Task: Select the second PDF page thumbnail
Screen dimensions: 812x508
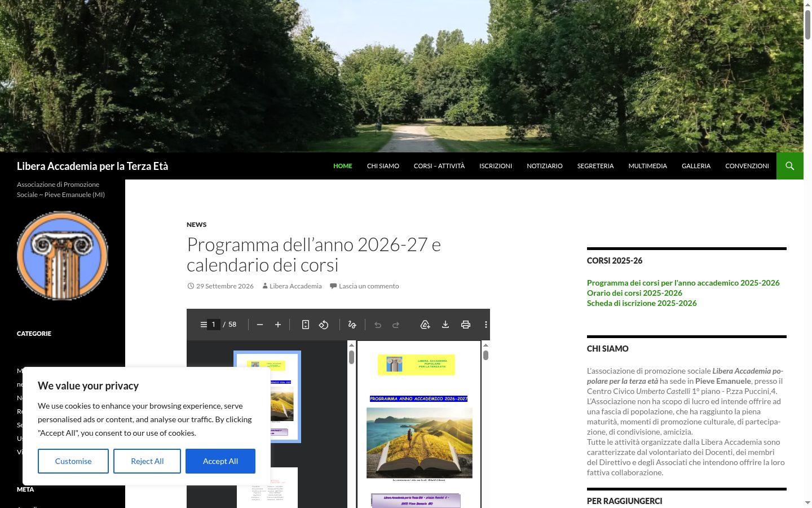Action: pyautogui.click(x=267, y=488)
